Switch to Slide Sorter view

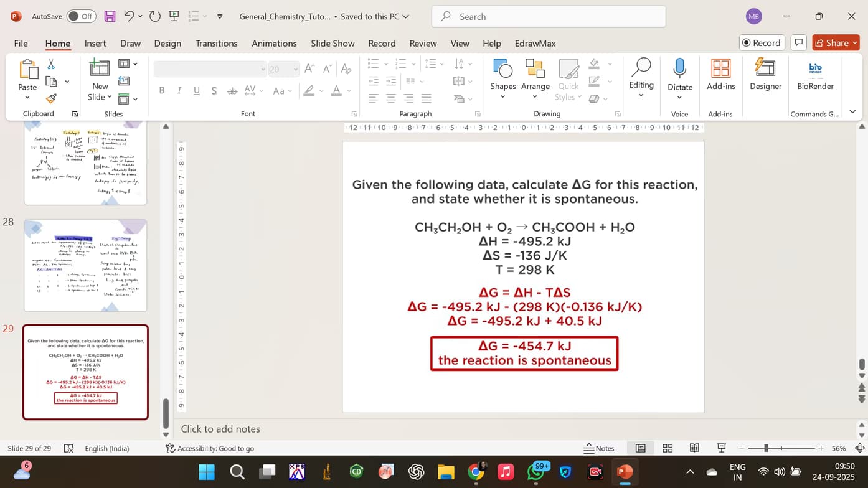point(667,448)
